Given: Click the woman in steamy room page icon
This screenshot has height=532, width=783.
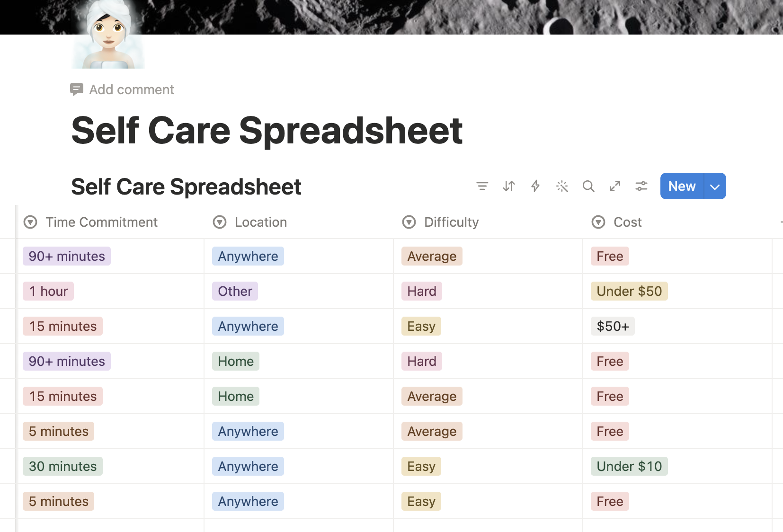Looking at the screenshot, I should (108, 34).
